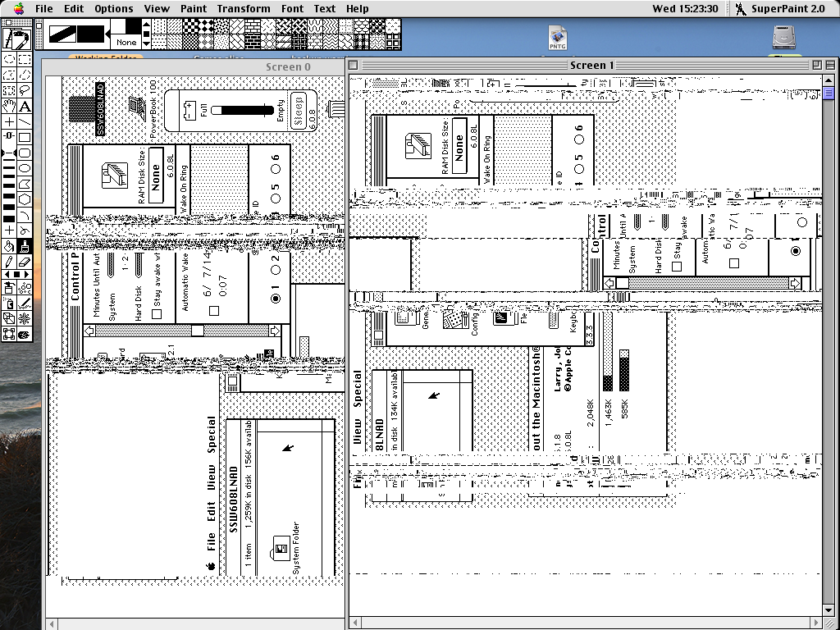Screen dimensions: 840x630
Task: Select the polygon selection tool
Action: [9, 75]
